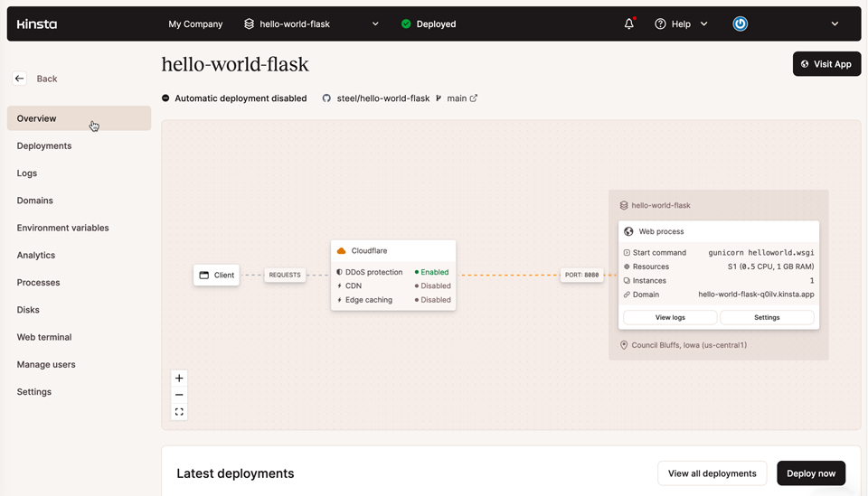Click the Client browser window icon
The height and width of the screenshot is (496, 868).
[203, 275]
